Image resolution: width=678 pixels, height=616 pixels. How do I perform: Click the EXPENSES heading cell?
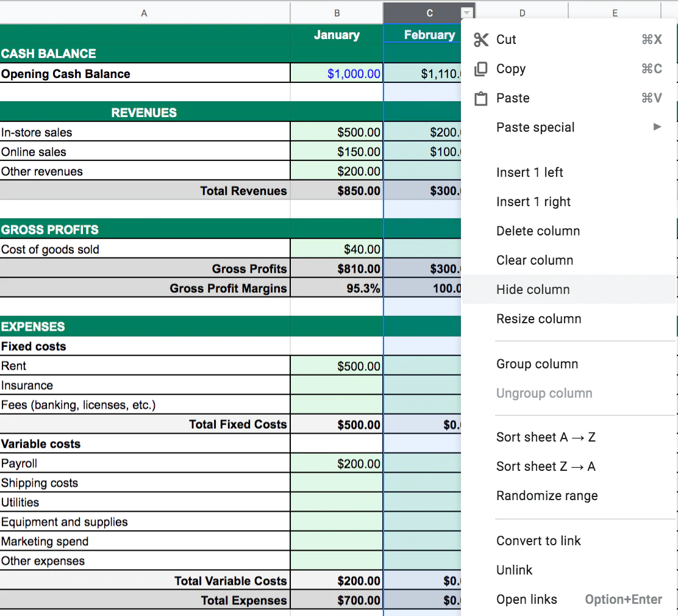tap(145, 326)
